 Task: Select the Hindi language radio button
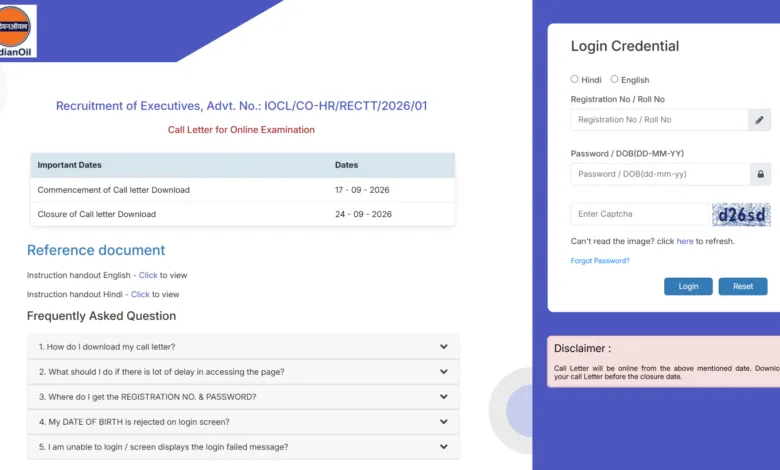pos(575,79)
